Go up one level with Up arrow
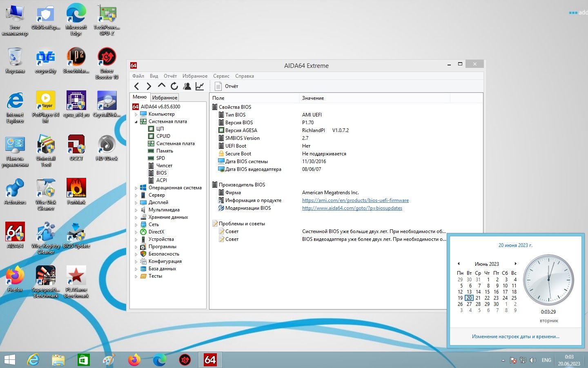588x368 pixels. click(x=162, y=86)
